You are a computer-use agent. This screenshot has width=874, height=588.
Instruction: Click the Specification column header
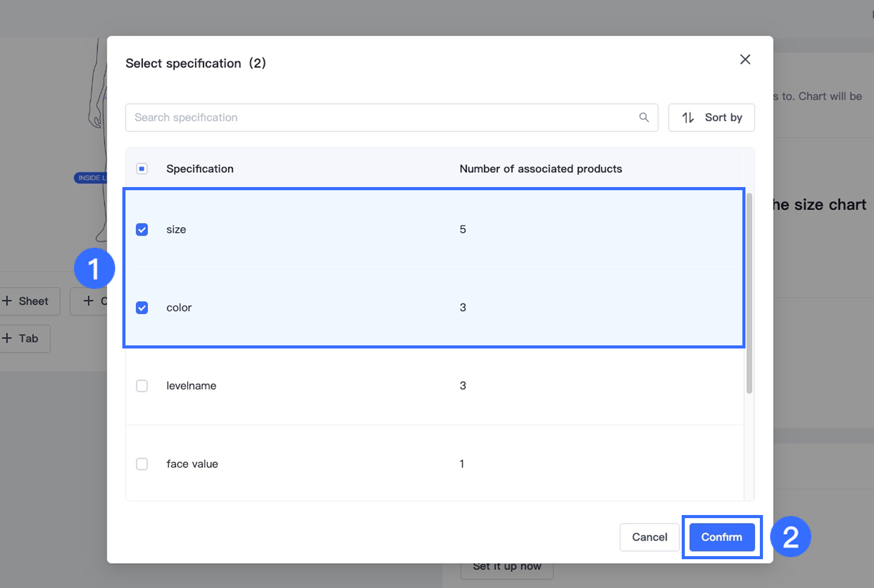click(200, 169)
